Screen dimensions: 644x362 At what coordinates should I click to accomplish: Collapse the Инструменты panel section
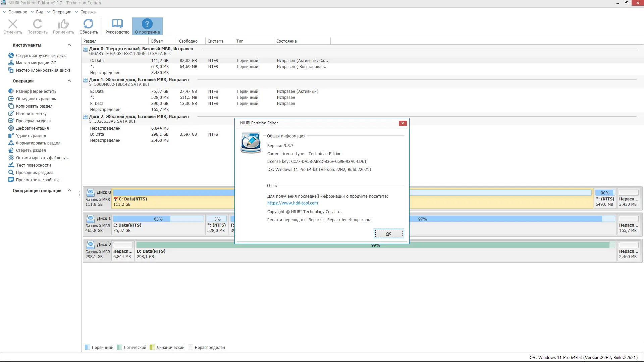point(69,45)
